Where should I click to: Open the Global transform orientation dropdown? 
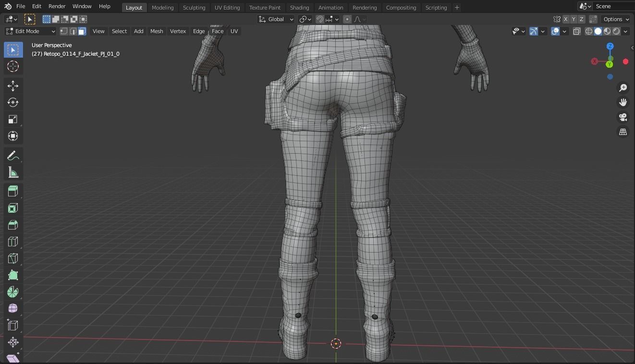(x=276, y=19)
